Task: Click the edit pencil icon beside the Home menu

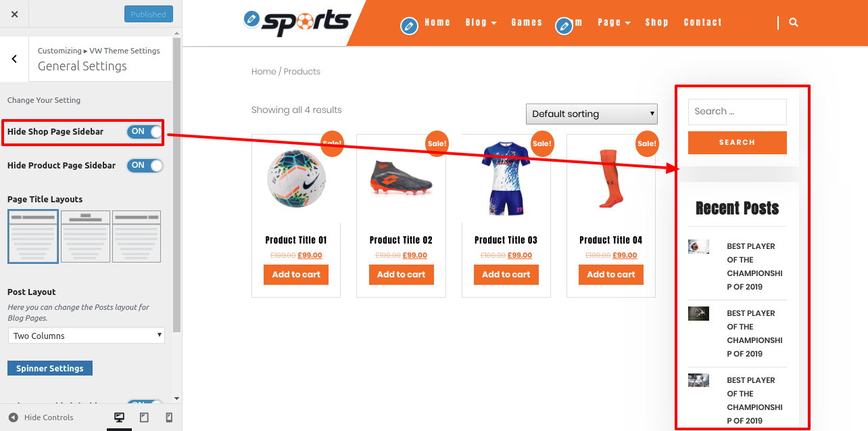Action: [x=409, y=26]
